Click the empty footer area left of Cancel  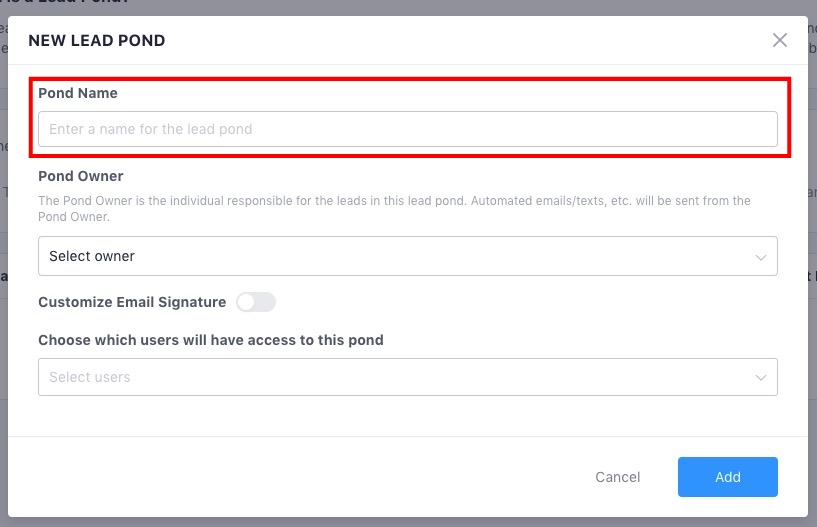pyautogui.click(x=300, y=477)
